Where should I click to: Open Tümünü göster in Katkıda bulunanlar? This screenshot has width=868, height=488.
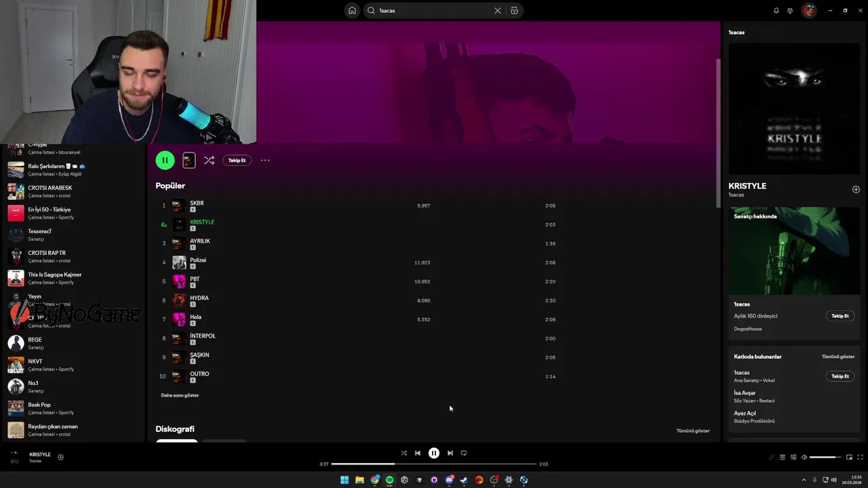click(838, 357)
